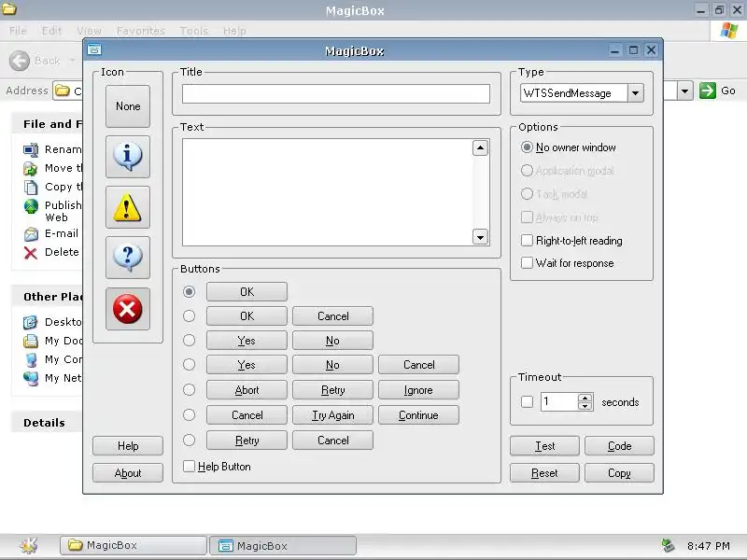Screen dimensions: 747x560
Task: Click the Start button on the taskbar
Action: [29, 545]
